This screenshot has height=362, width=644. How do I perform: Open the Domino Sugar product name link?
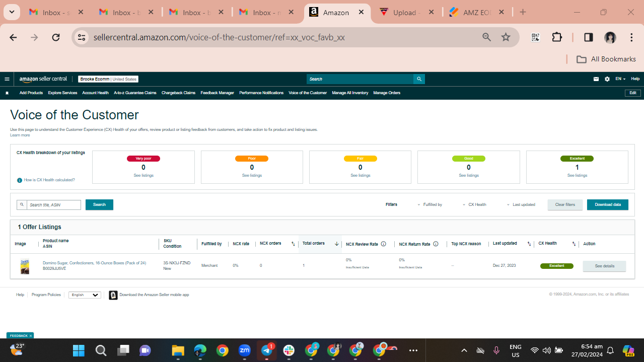tap(94, 263)
